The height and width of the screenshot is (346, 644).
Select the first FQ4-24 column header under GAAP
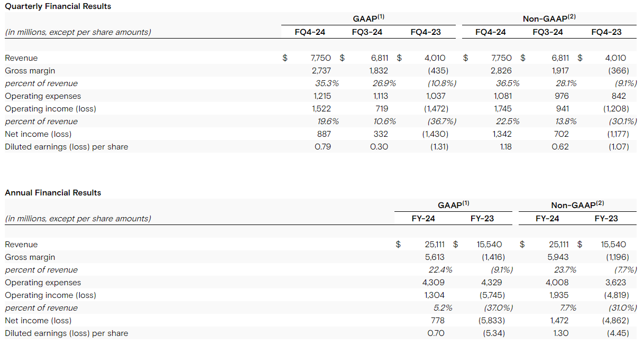coord(310,32)
